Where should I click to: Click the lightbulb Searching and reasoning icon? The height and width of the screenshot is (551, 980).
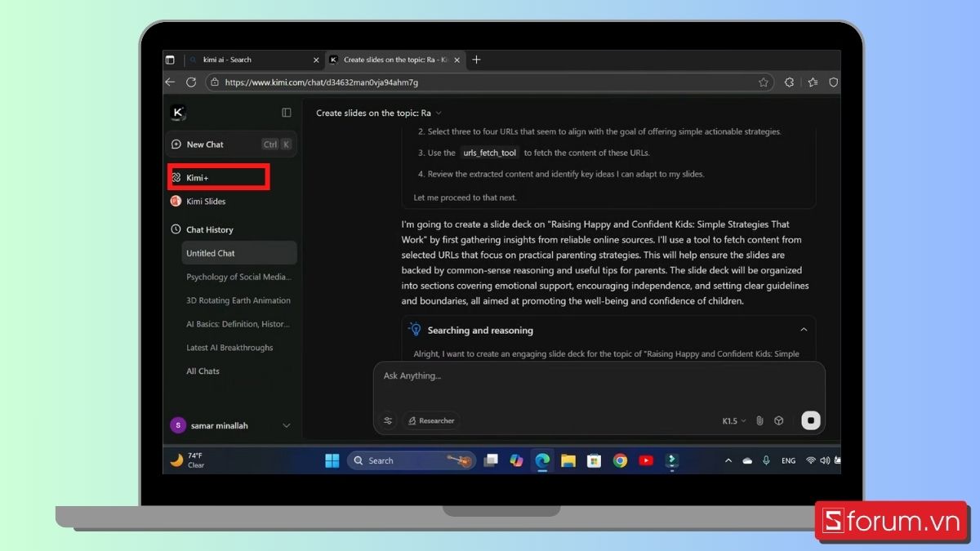coord(415,330)
